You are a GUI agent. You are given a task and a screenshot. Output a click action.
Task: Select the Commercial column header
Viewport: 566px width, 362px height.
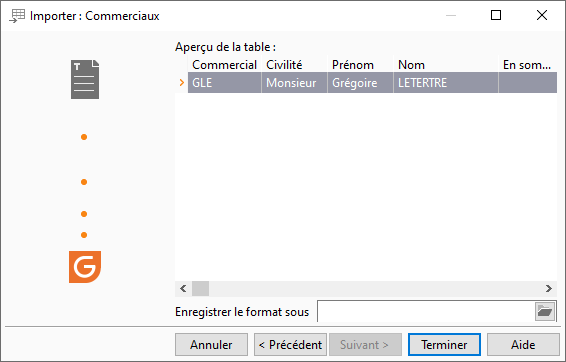[224, 65]
